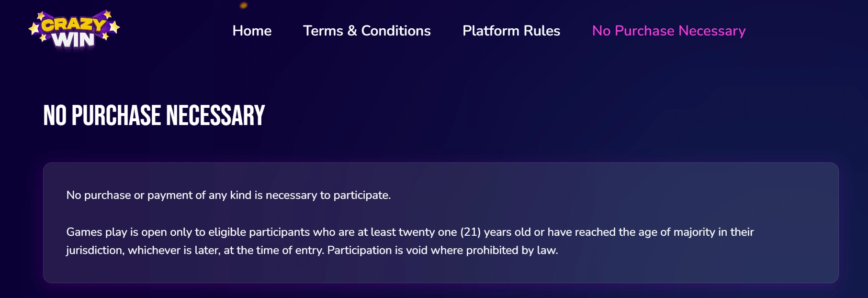Screen dimensions: 868x298
Task: Click the word "jurisdiction" in the second line
Action: tap(94, 250)
